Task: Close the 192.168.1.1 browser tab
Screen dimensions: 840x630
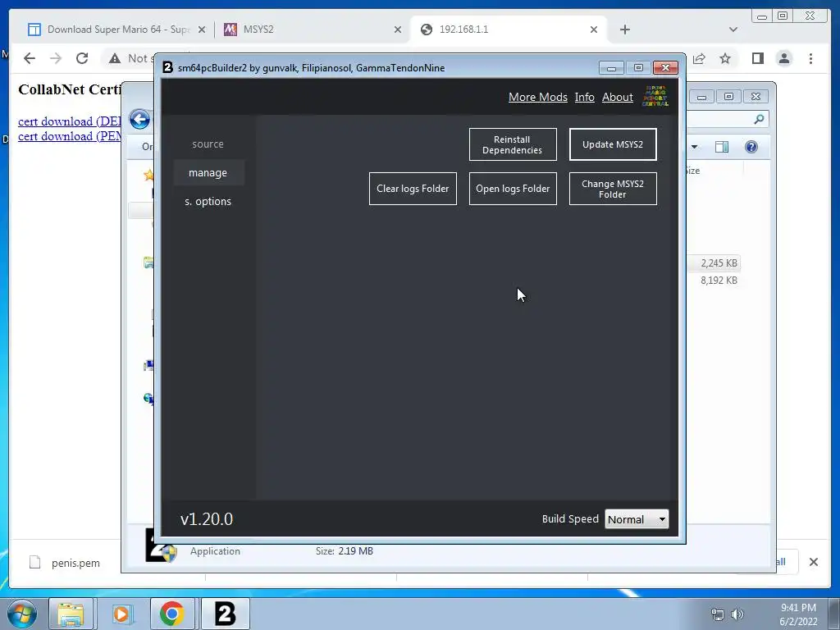Action: (594, 30)
